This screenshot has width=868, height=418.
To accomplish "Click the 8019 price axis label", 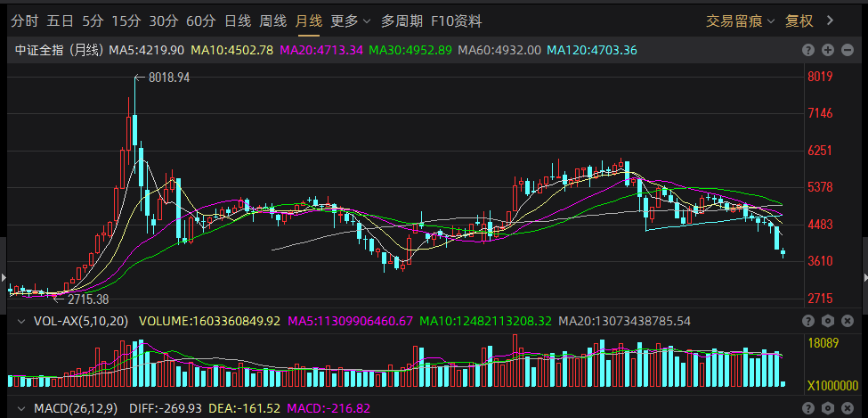I will 822,77.
